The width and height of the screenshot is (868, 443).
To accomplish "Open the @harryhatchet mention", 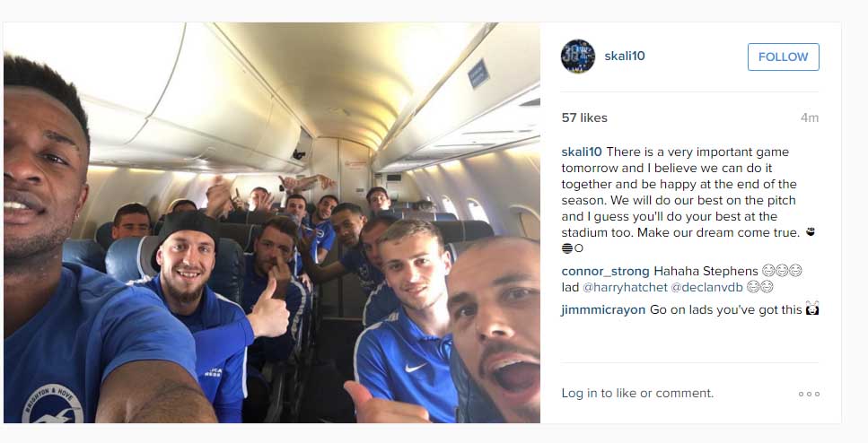I will tap(625, 287).
